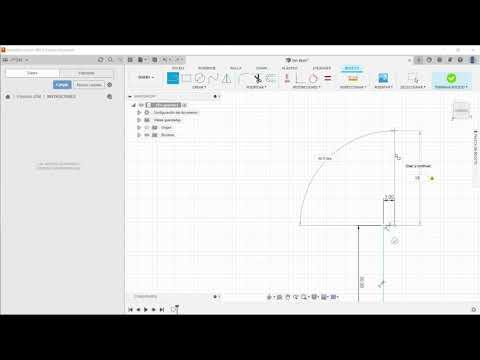
Task: Open the Orbit navigation tool
Action: [269, 297]
